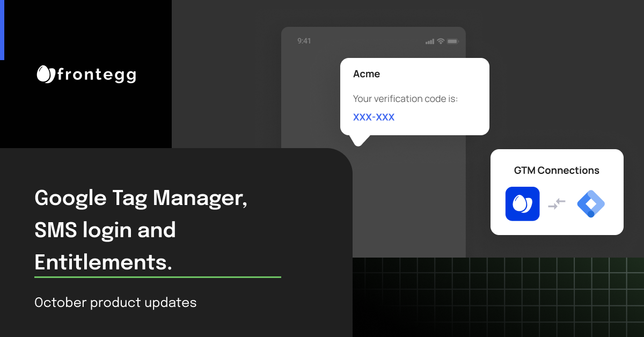The image size is (644, 337).
Task: Click the 'October product updates' subtitle
Action: tap(115, 303)
